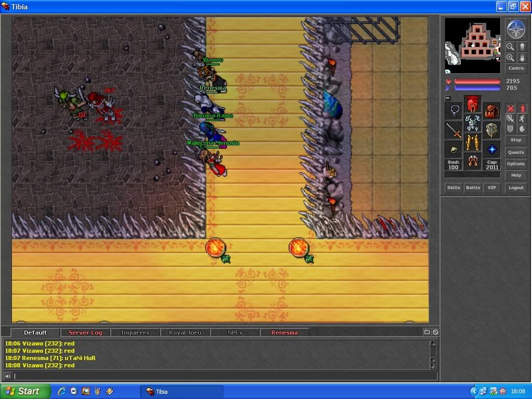Select the sword in the weapon slot
Viewport: 532px width, 399px height.
454,130
